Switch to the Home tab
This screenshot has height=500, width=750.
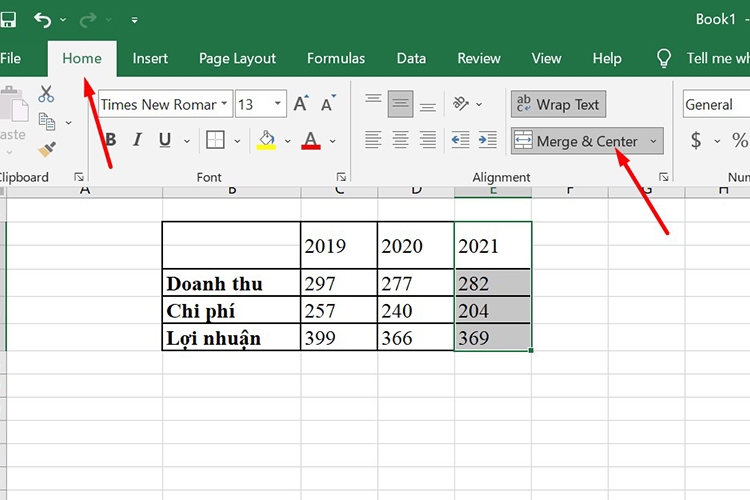coord(82,58)
